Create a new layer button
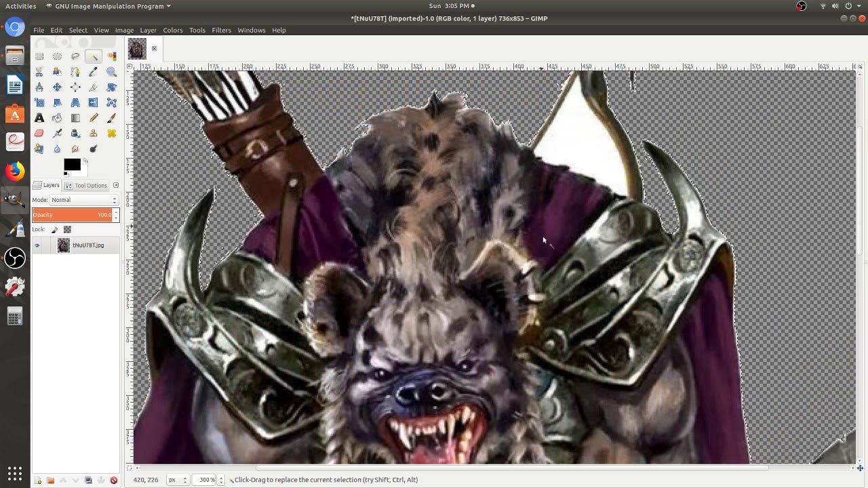Image resolution: width=868 pixels, height=488 pixels. pos(38,481)
